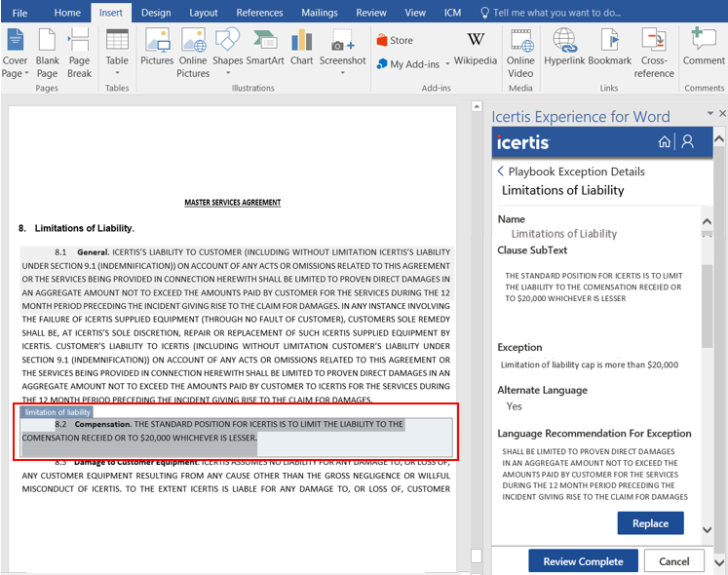Click the Page Break icon
The image size is (728, 575).
(x=79, y=53)
